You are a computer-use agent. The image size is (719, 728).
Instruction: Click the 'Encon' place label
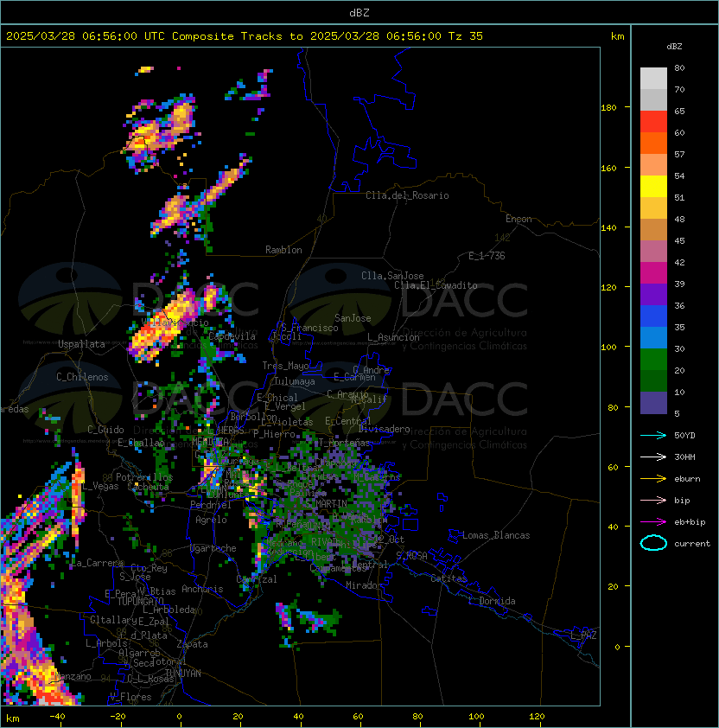tap(519, 219)
